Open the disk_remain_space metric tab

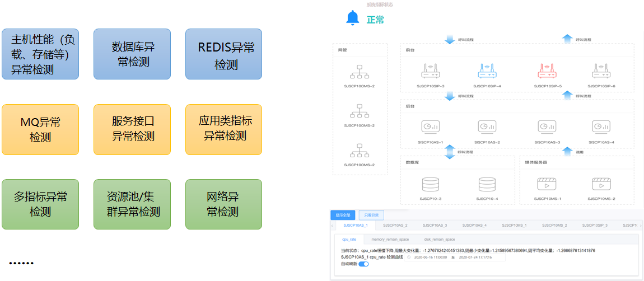point(440,239)
